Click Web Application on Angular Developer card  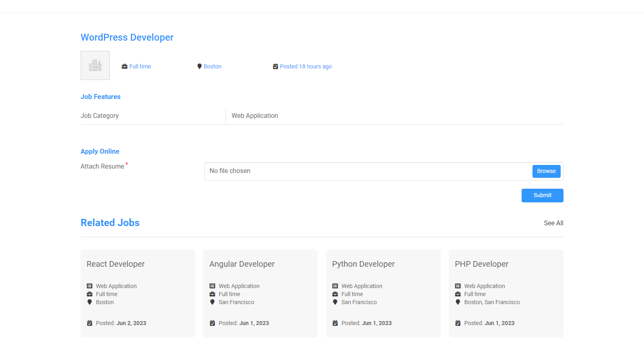tap(239, 286)
